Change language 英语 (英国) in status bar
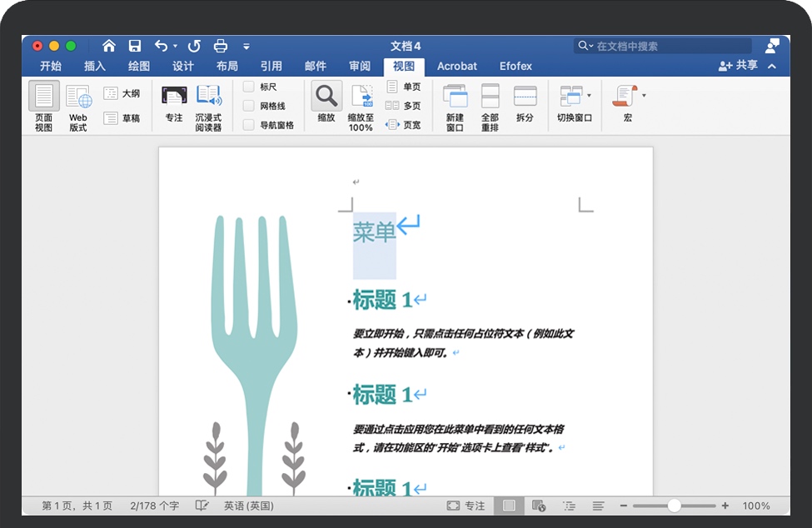The height and width of the screenshot is (528, 812). point(248,506)
